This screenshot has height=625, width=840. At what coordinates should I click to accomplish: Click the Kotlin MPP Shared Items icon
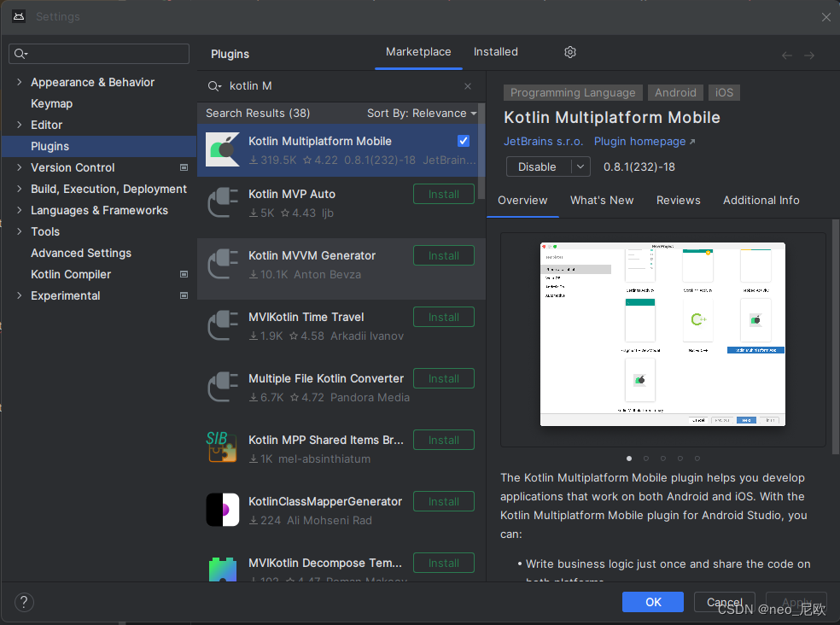coord(223,447)
